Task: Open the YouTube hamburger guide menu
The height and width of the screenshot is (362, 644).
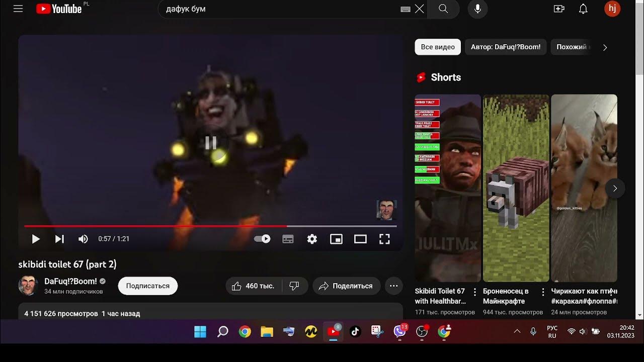Action: 18,9
